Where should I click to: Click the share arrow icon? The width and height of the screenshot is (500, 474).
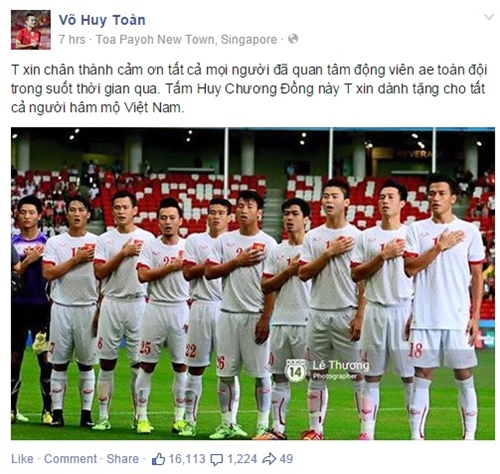(x=269, y=459)
